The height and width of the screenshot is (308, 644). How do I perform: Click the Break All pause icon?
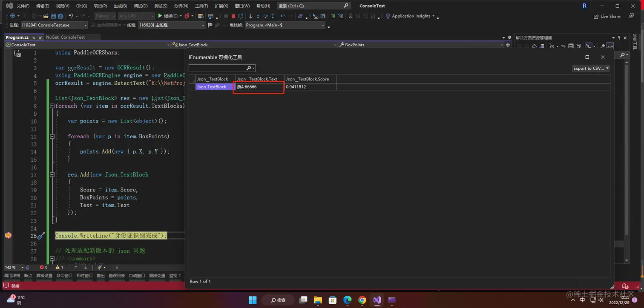(x=226, y=16)
